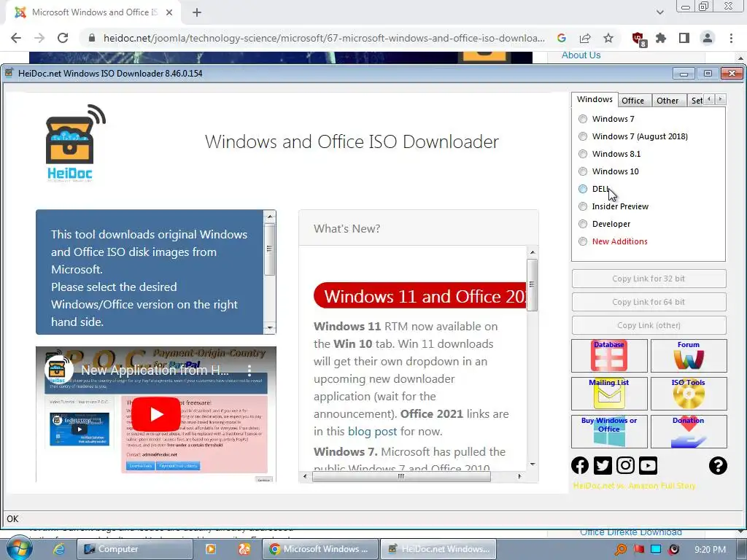This screenshot has width=747, height=560.
Task: Visit HeiDoc Twitter page icon
Action: click(603, 465)
